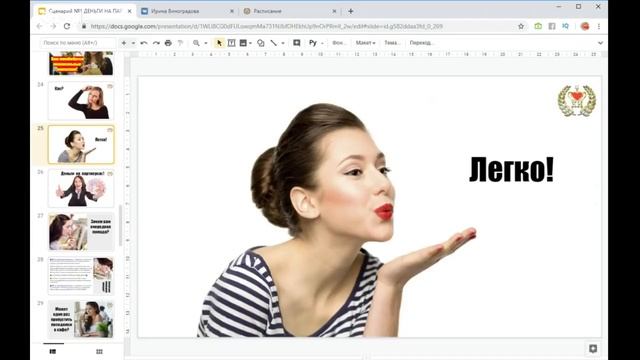640x360 pixels.
Task: Open the zoom level dropdown arrow
Action: (x=206, y=43)
